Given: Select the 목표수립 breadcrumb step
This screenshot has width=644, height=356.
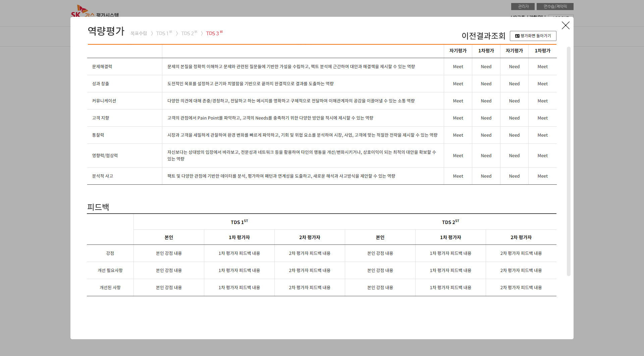Looking at the screenshot, I should pyautogui.click(x=139, y=33).
